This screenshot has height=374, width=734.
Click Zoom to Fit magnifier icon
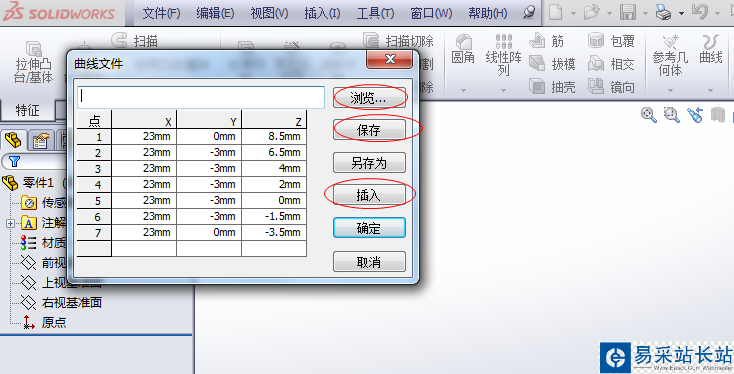[649, 115]
